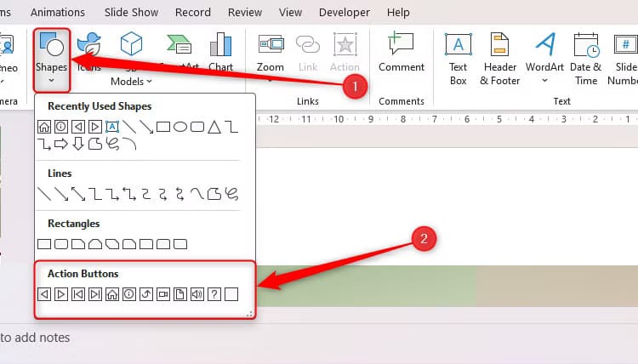Pick last rectangle variant in Rectangles section
This screenshot has width=638, height=364.
tap(180, 244)
